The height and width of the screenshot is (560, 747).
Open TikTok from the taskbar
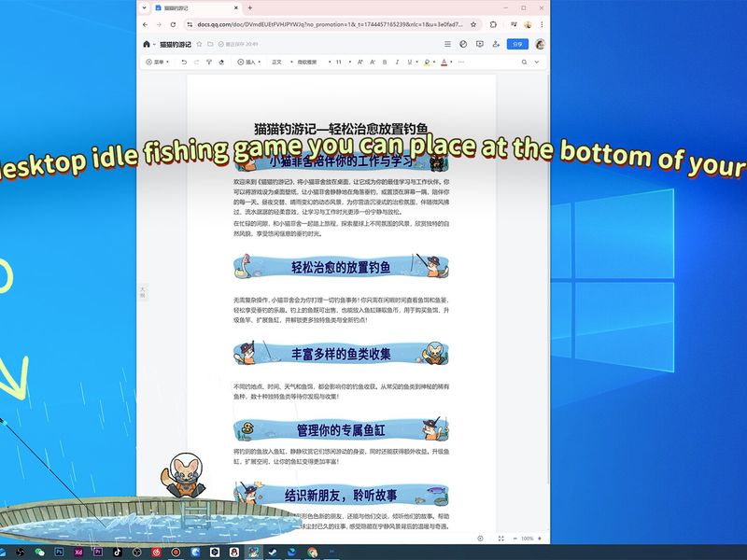[118, 553]
